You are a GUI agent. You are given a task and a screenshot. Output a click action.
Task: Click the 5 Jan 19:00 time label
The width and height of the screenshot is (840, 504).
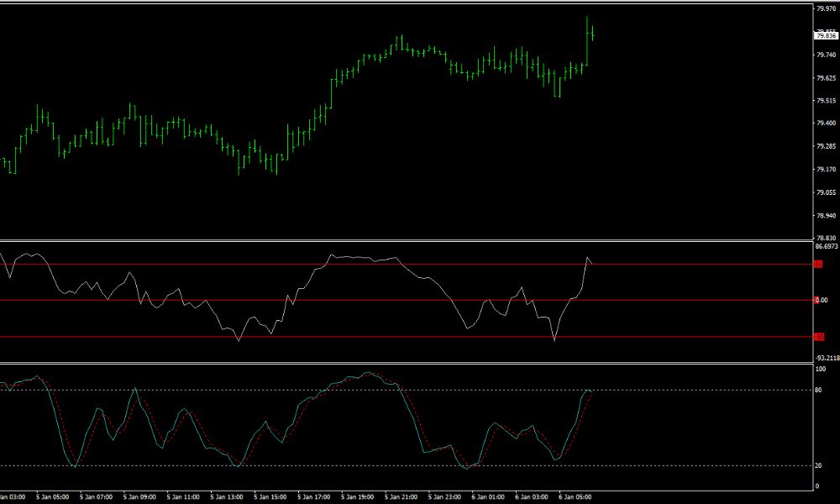click(357, 497)
